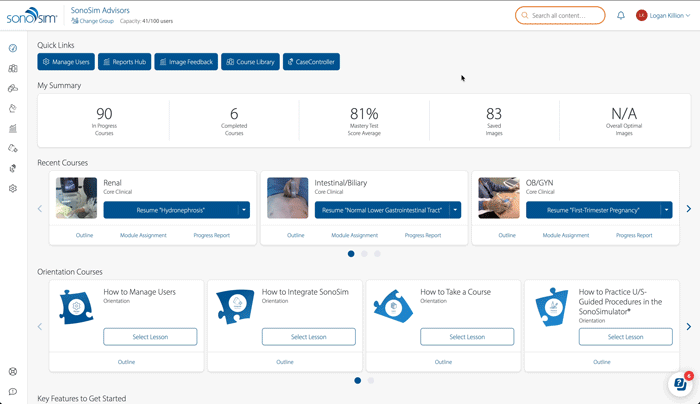
Task: Open Course Library quick link
Action: (x=250, y=62)
